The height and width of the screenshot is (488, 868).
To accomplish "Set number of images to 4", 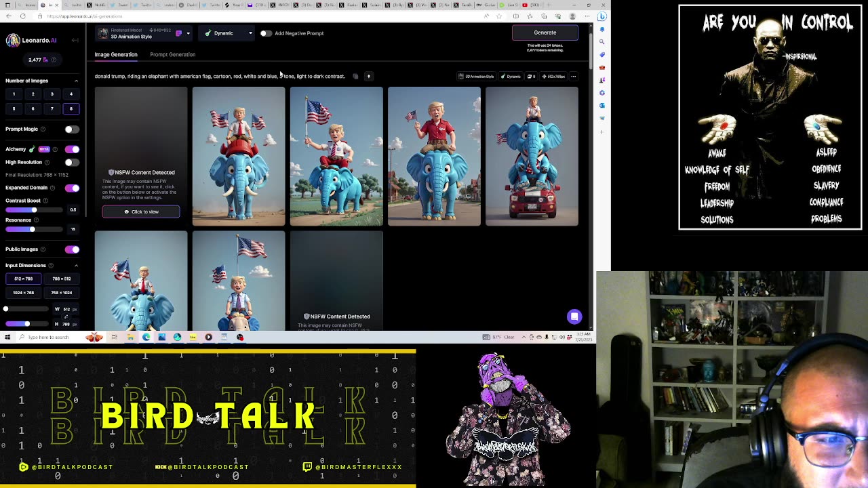I will click(71, 94).
